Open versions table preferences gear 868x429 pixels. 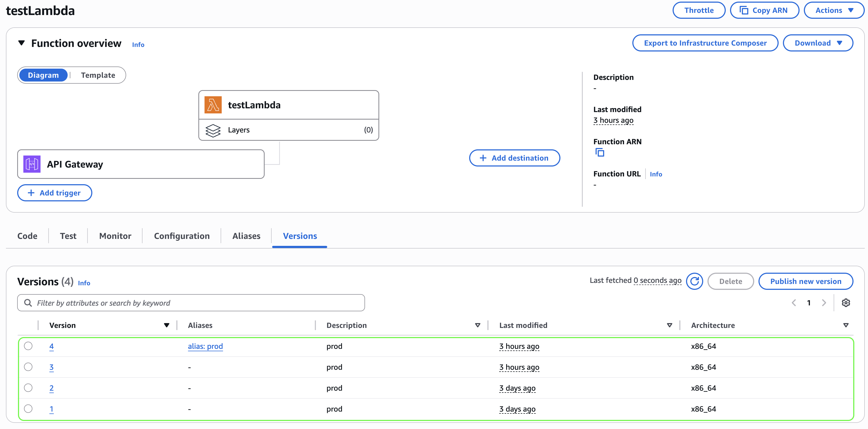click(x=846, y=303)
